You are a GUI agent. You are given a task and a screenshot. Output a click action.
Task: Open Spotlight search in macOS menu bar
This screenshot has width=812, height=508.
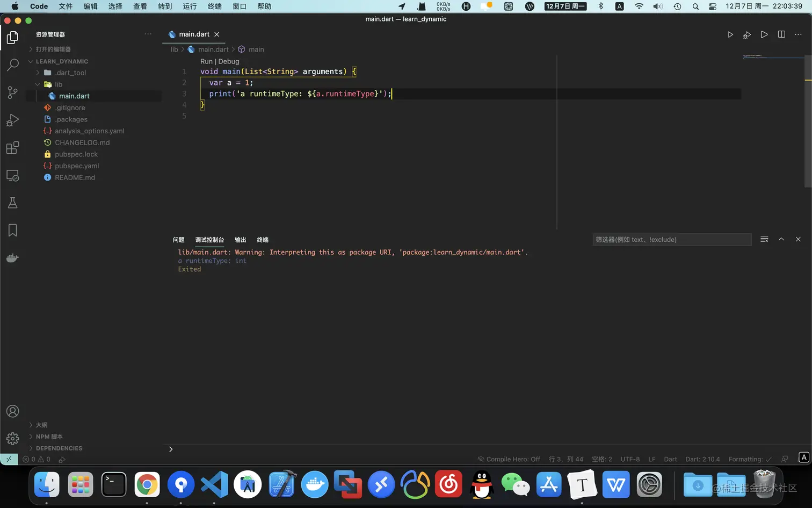tap(695, 6)
